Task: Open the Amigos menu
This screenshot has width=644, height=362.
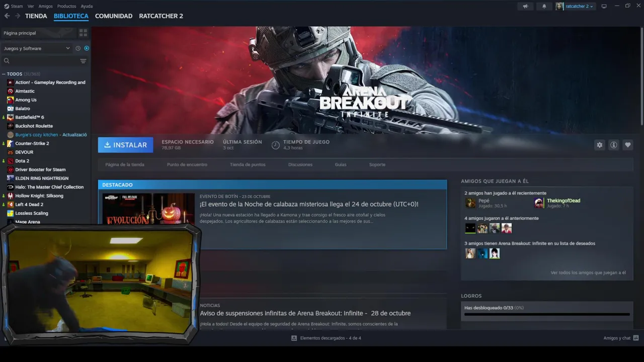Action: pyautogui.click(x=45, y=7)
